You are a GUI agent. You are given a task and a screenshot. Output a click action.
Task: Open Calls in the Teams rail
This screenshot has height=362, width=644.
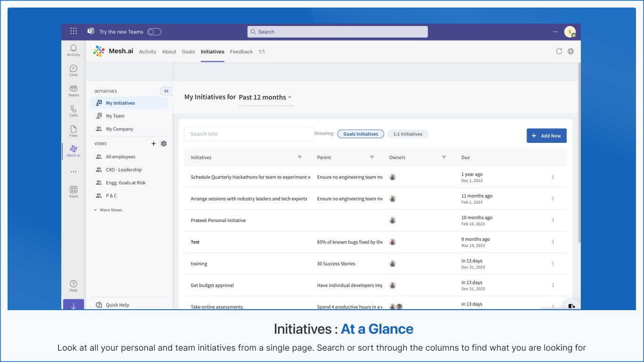tap(74, 111)
